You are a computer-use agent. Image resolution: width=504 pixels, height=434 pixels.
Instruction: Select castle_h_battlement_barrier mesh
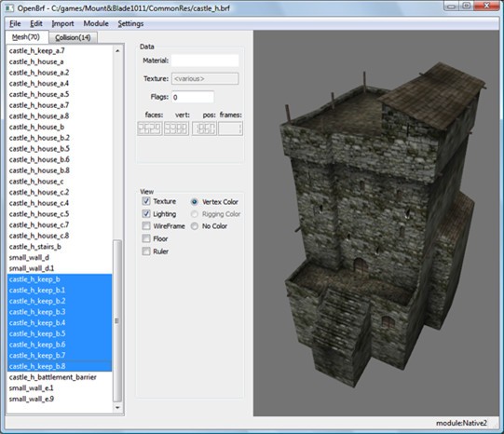click(60, 377)
